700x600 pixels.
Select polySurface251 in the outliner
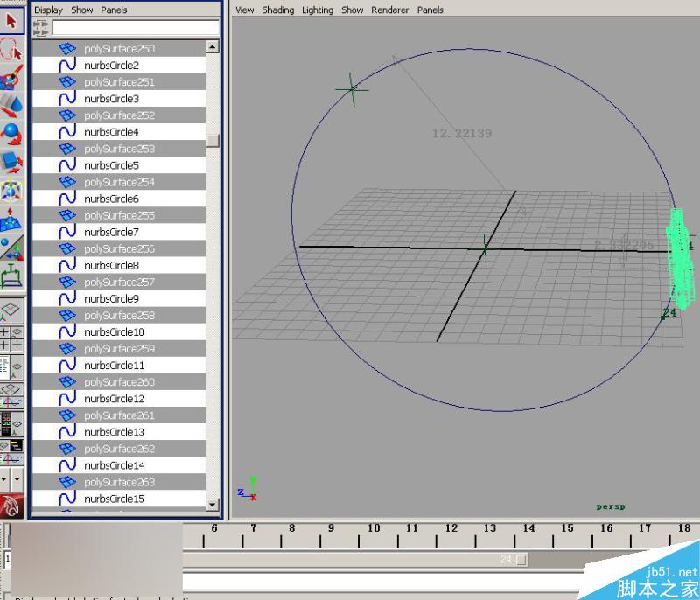pos(119,82)
